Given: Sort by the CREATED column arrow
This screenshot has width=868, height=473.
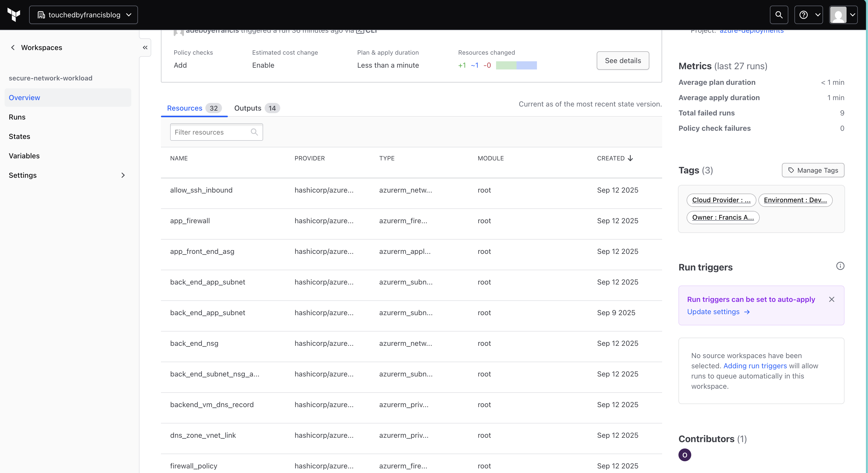Looking at the screenshot, I should click(x=630, y=158).
